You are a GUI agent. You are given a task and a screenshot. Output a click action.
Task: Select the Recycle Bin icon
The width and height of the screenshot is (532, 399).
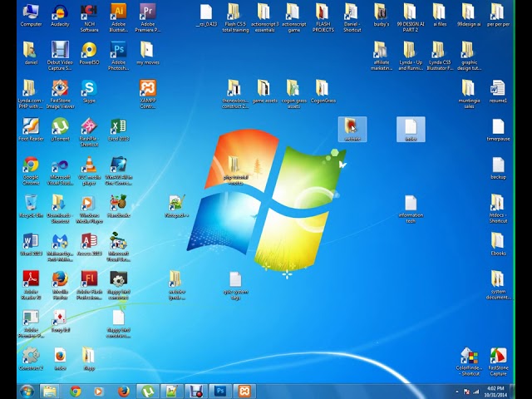click(x=31, y=206)
